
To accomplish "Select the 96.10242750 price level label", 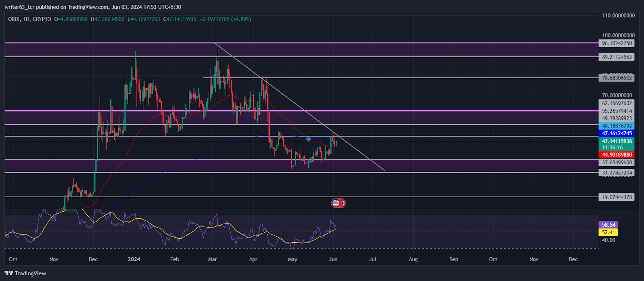I will (617, 43).
